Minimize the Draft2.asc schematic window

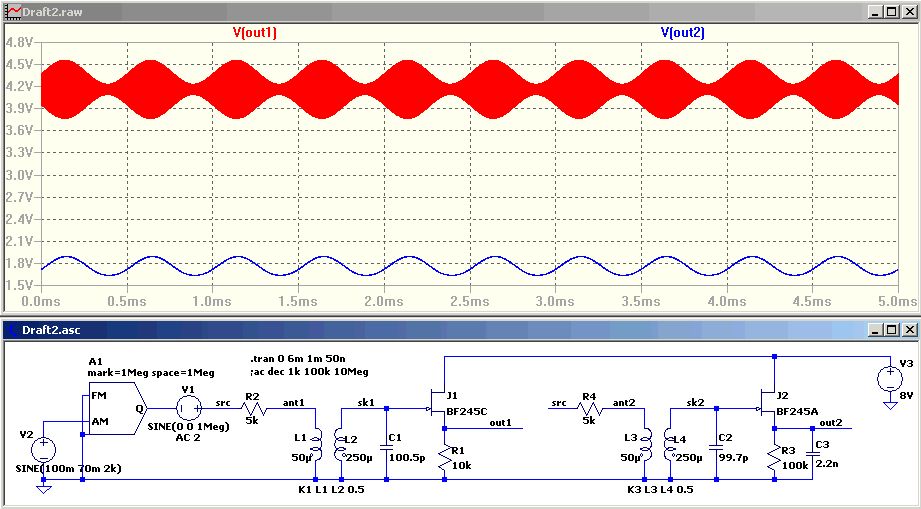(x=876, y=330)
